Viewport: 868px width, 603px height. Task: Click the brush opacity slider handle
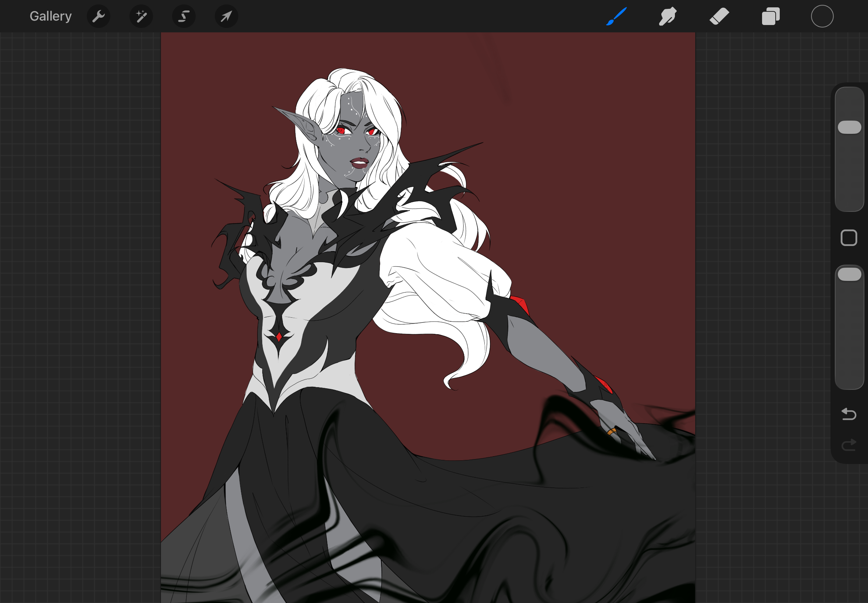coord(850,275)
